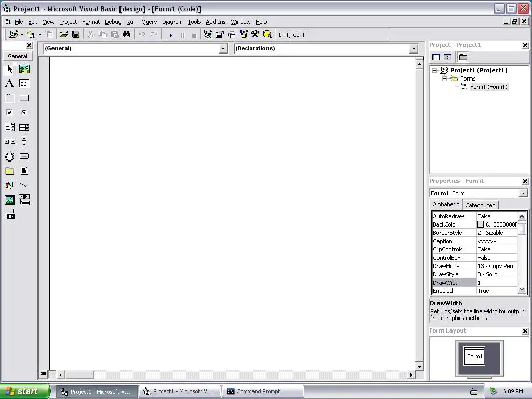Open the Format menu

tap(91, 22)
